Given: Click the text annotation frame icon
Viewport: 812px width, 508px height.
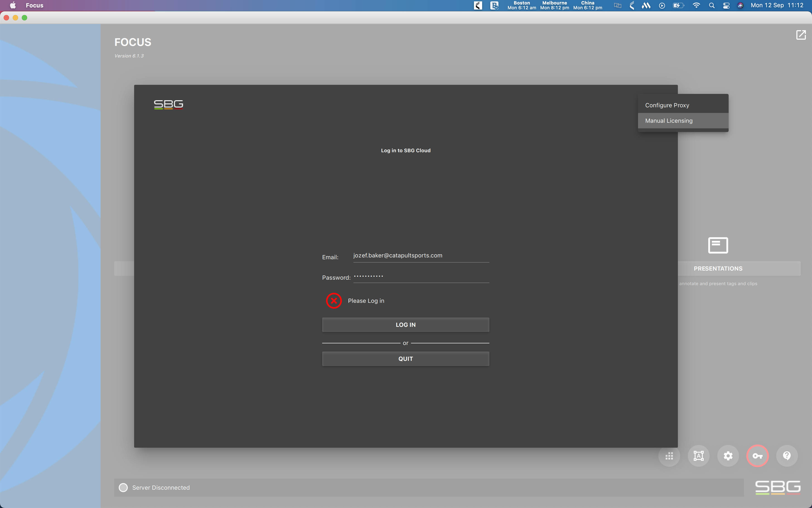Looking at the screenshot, I should click(x=698, y=456).
